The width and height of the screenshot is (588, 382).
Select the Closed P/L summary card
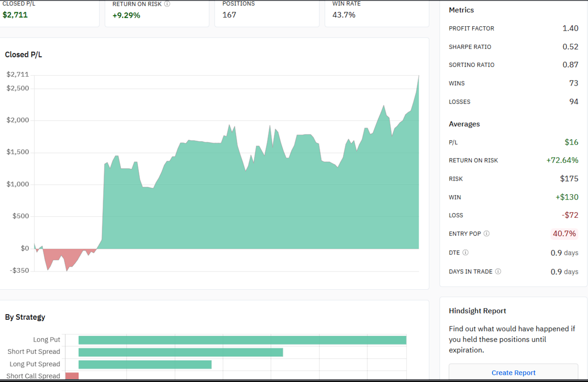click(50, 12)
